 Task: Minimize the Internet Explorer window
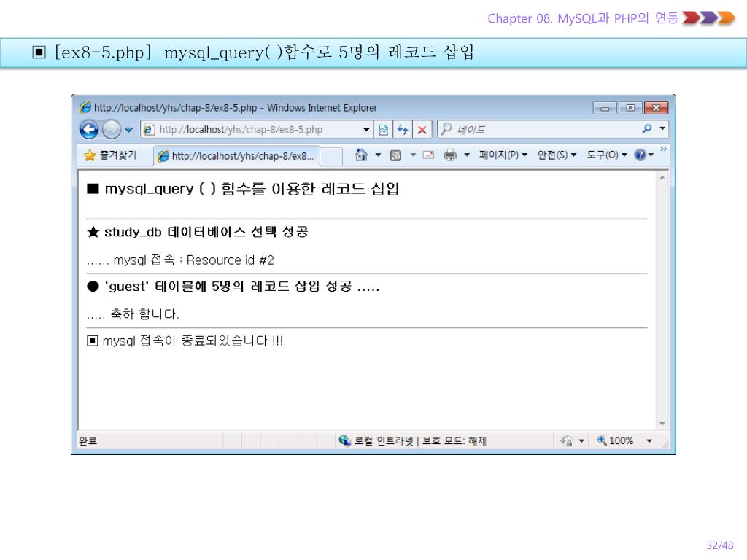605,108
